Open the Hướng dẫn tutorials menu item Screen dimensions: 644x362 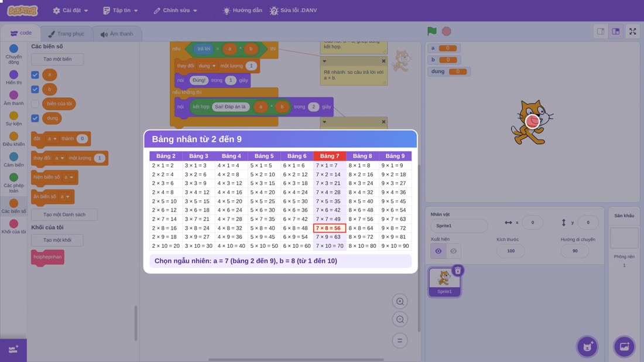[x=242, y=11]
